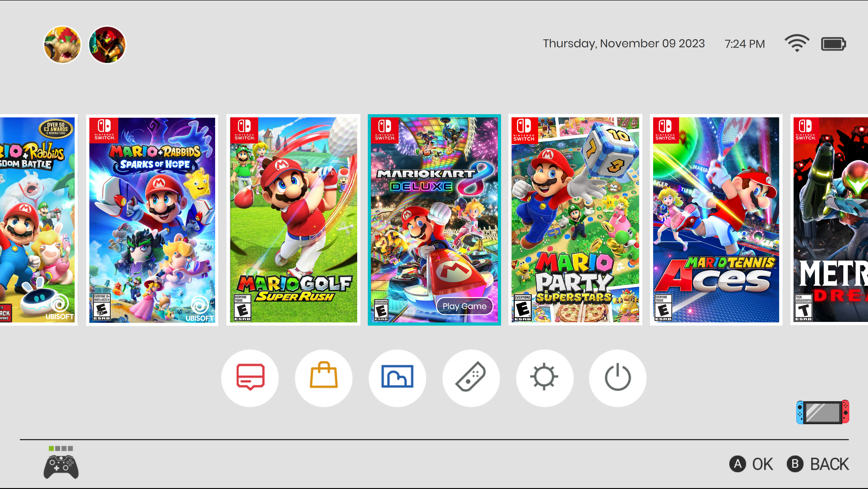The image size is (868, 489).
Task: Open the Samus user profile avatar
Action: [107, 45]
